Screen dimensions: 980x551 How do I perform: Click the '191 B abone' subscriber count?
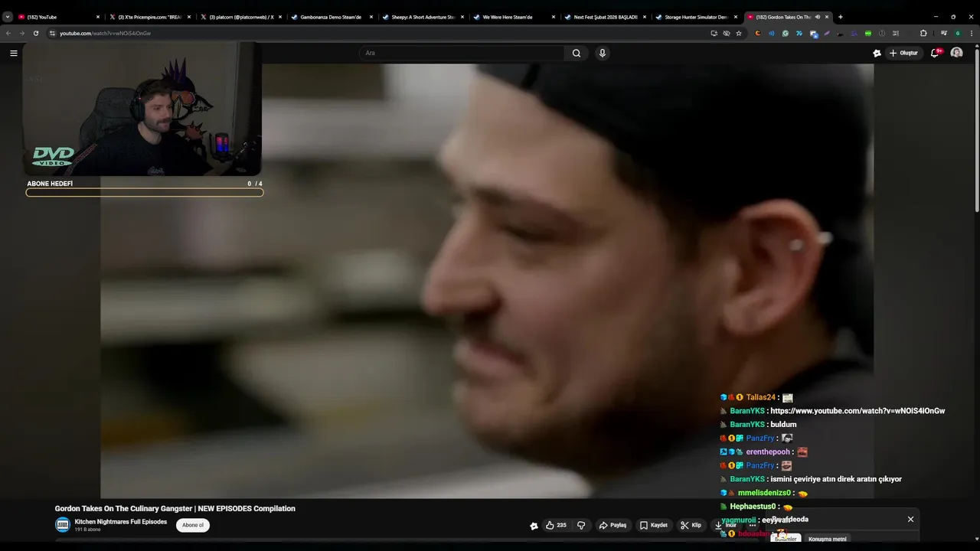click(87, 530)
